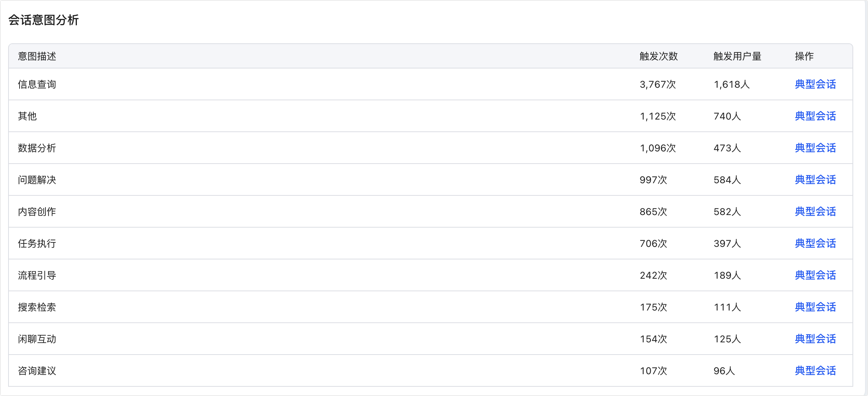This screenshot has width=868, height=396.
Task: Select the 信息查询 intent name cell
Action: pyautogui.click(x=37, y=84)
